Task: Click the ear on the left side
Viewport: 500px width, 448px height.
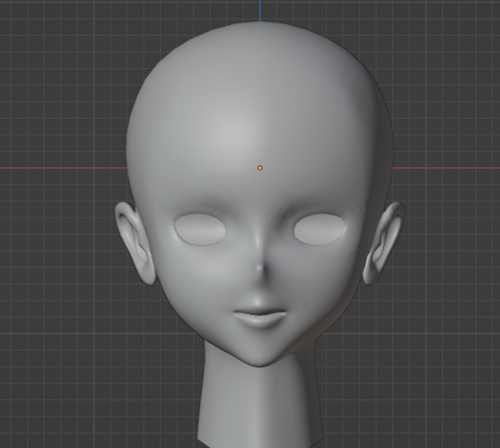Action: pos(135,243)
